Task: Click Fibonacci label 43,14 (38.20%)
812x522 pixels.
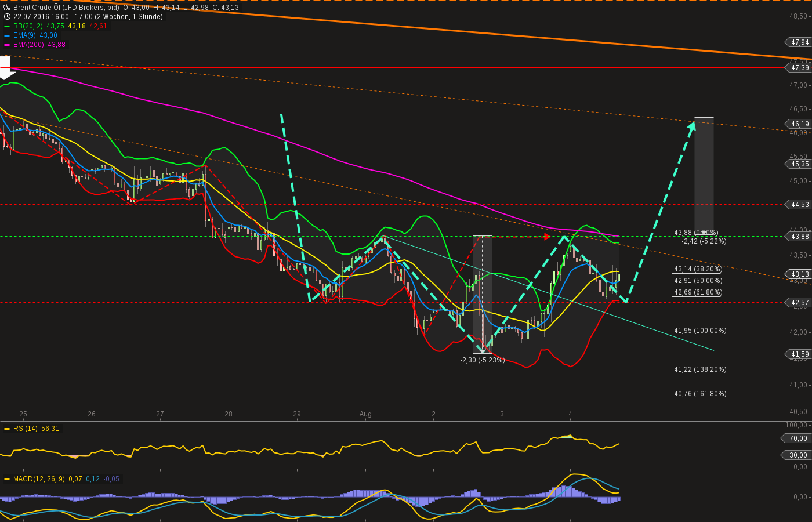Action: pyautogui.click(x=698, y=269)
